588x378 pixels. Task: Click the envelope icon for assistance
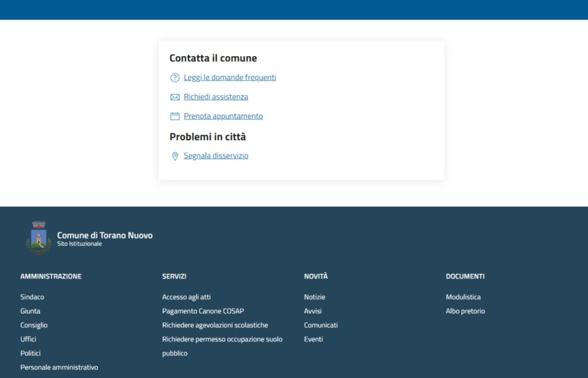tap(175, 97)
